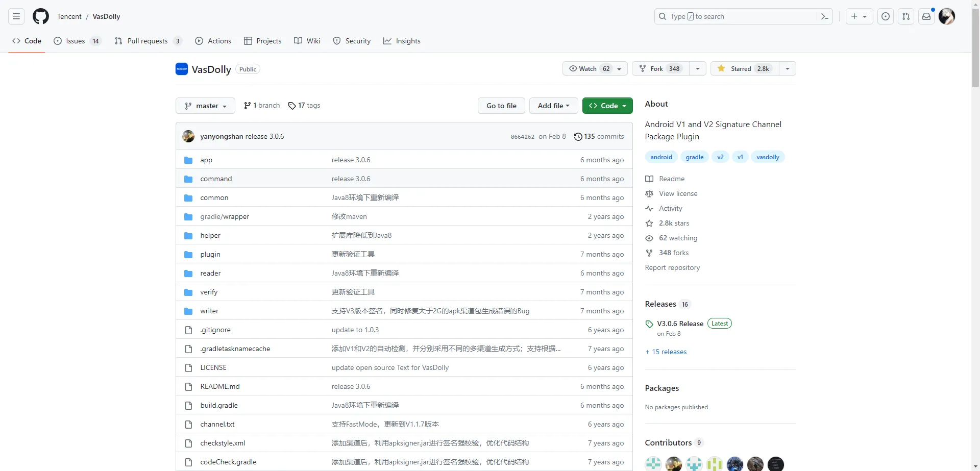Go to the GitHub homepage logo
980x471 pixels.
(x=41, y=16)
